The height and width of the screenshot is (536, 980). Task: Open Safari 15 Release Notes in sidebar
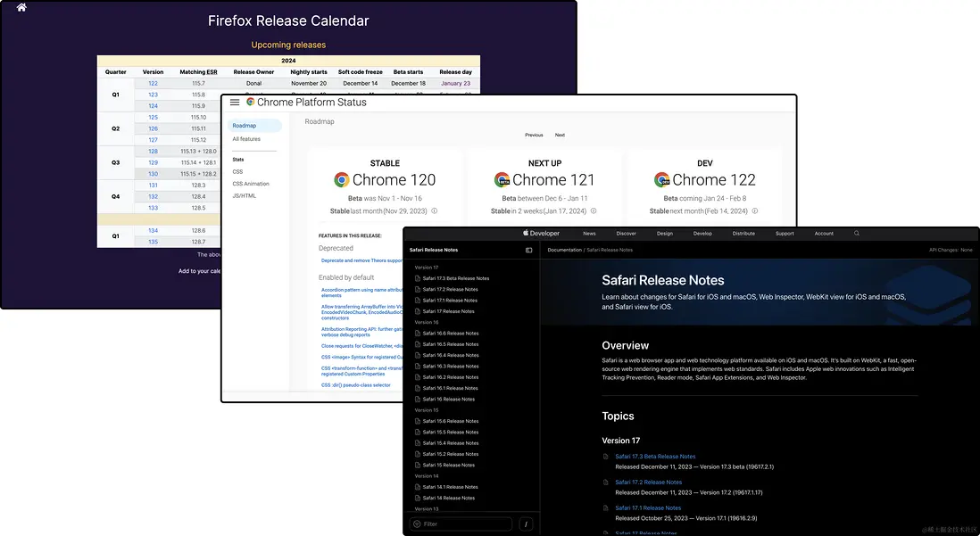pyautogui.click(x=448, y=466)
